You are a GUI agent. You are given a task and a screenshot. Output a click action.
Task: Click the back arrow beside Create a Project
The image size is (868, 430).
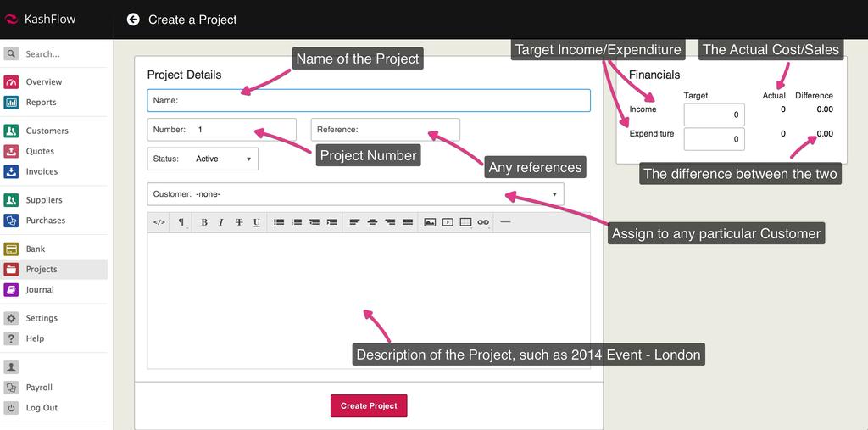(133, 20)
